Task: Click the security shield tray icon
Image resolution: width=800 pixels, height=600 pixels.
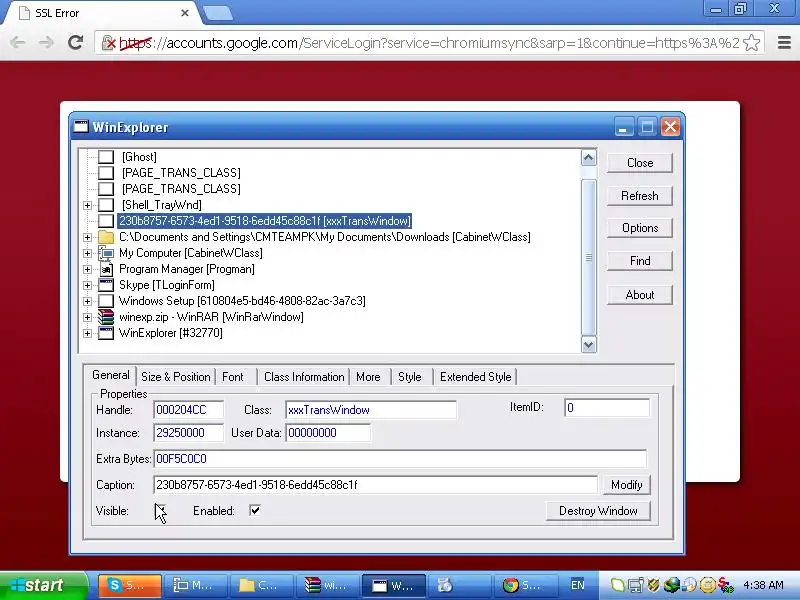Action: 654,585
